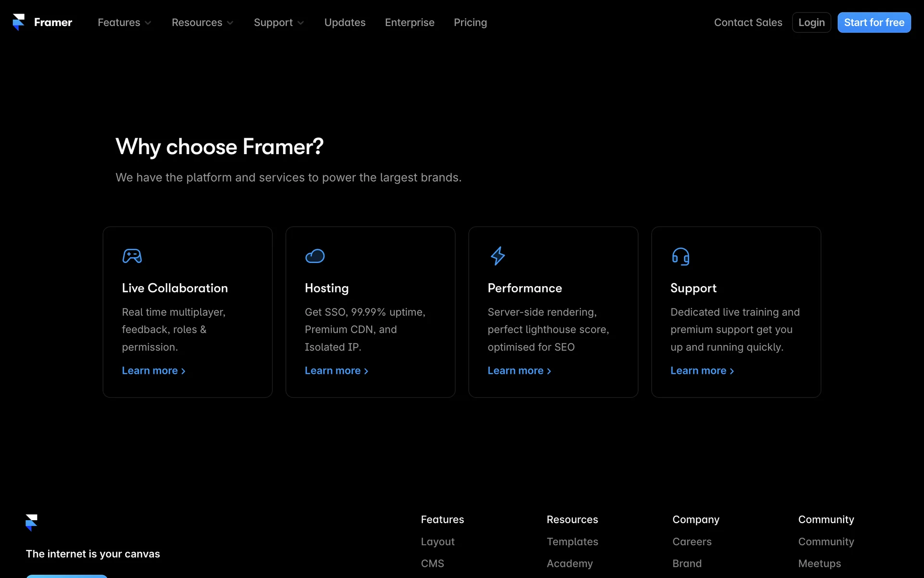Open the Templates footer link

tap(572, 541)
